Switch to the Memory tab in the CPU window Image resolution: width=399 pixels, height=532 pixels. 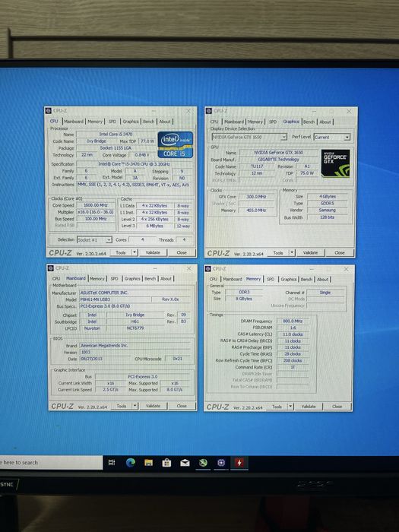(95, 122)
